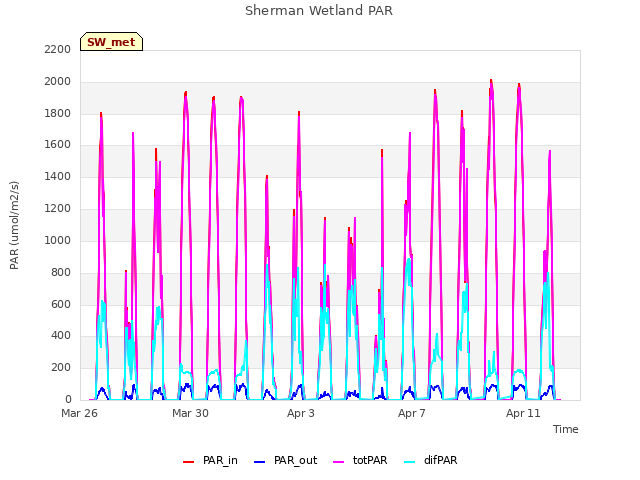Click the 400 y-axis tick label
640x480 pixels.
click(x=61, y=336)
